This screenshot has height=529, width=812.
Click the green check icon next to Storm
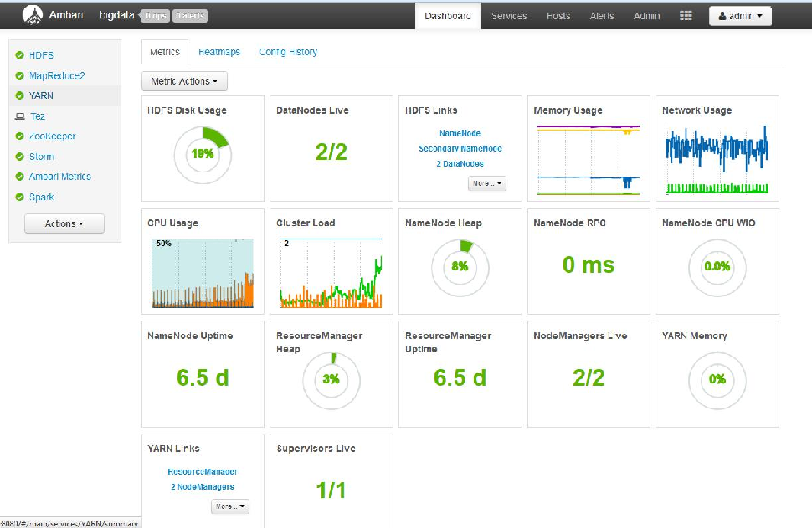[20, 157]
